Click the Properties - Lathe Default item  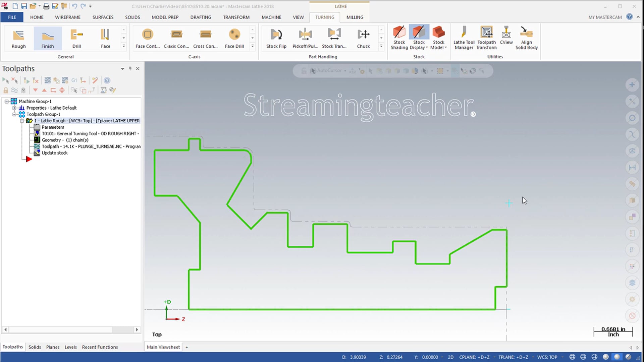51,108
